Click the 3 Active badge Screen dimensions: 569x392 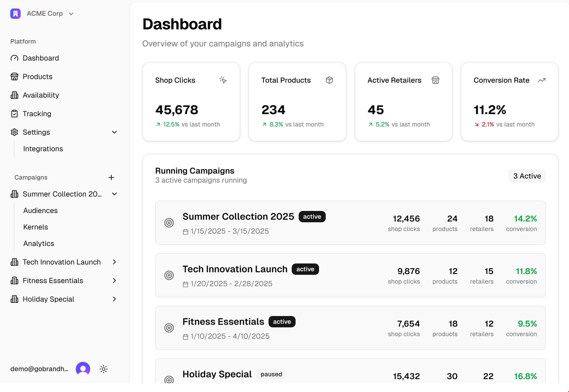(527, 176)
